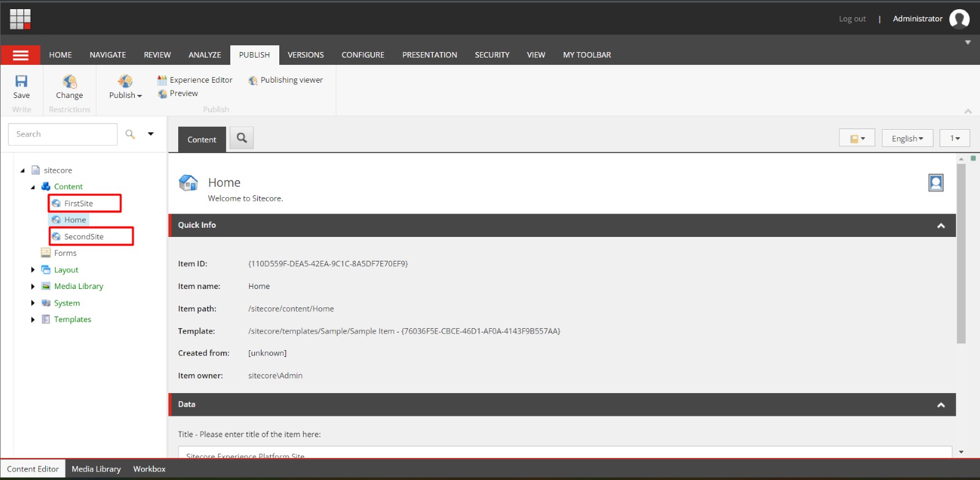
Task: Open the Sitecore launchpad grid icon
Action: coord(20,19)
